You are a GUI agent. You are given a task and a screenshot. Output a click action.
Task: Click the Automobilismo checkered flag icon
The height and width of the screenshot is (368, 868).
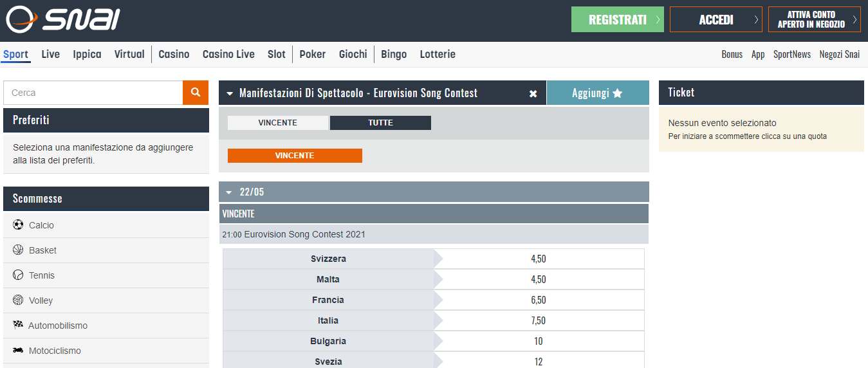click(17, 326)
